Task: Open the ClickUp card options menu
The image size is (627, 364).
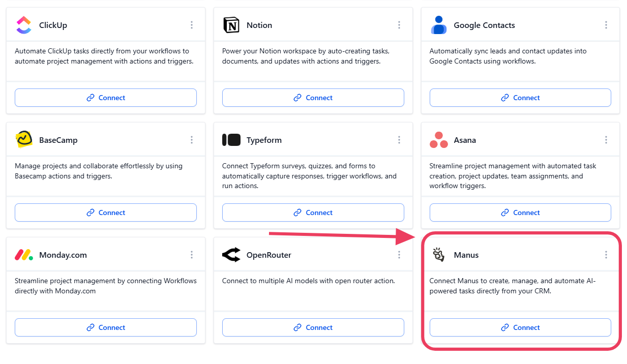Action: [x=192, y=25]
